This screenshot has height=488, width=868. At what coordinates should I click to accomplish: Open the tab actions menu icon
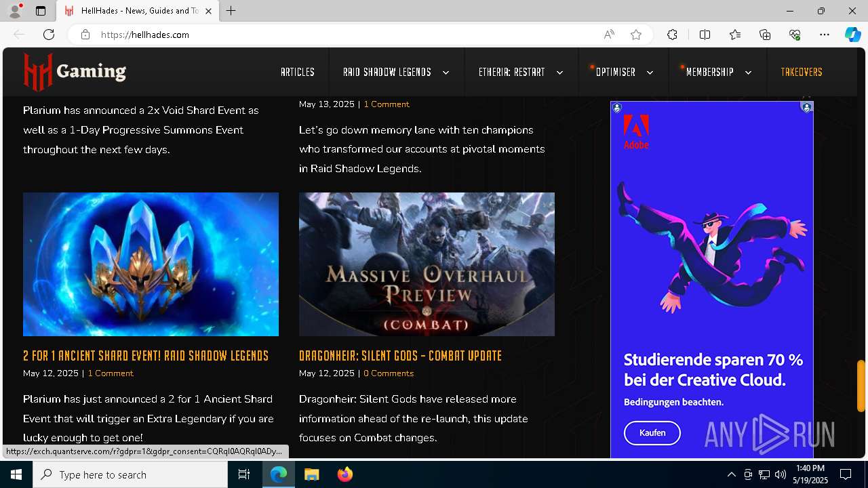point(41,11)
